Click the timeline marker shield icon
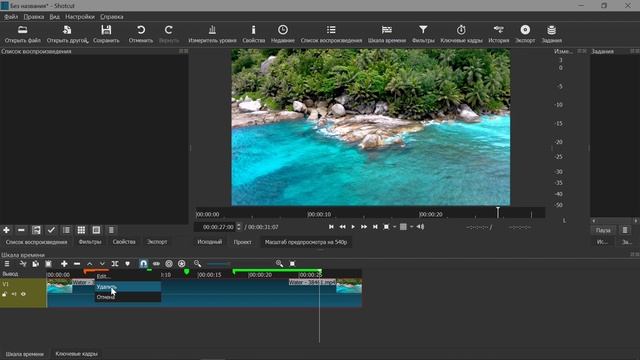The height and width of the screenshot is (360, 640). tap(128, 264)
